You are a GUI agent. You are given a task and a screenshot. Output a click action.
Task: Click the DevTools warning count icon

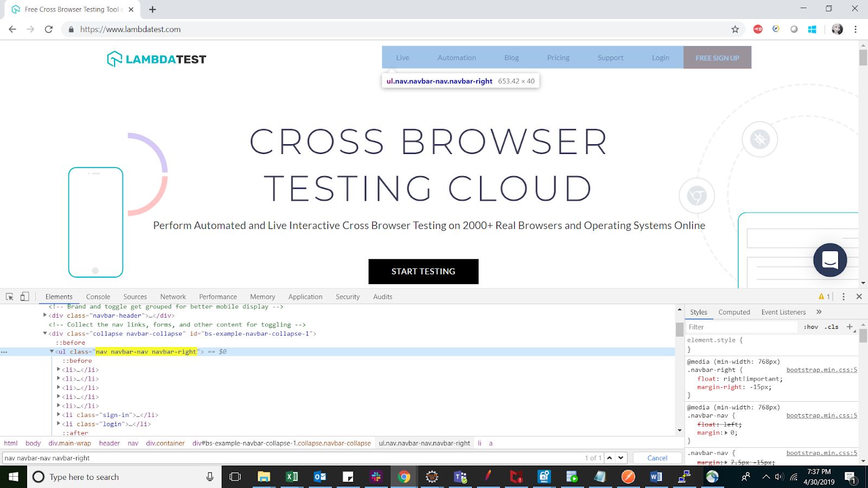[825, 297]
